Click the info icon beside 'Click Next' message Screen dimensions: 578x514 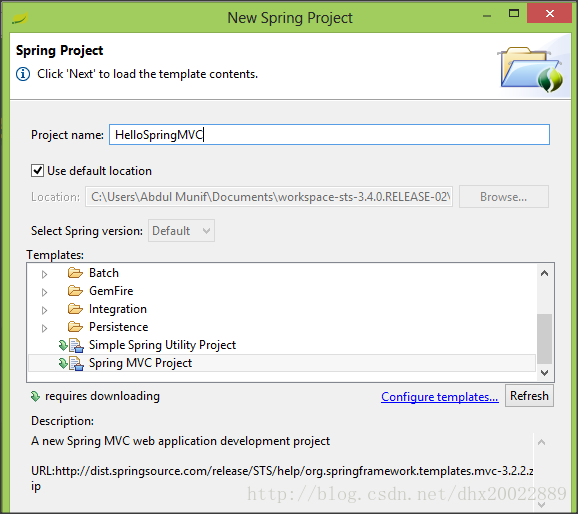tap(23, 74)
